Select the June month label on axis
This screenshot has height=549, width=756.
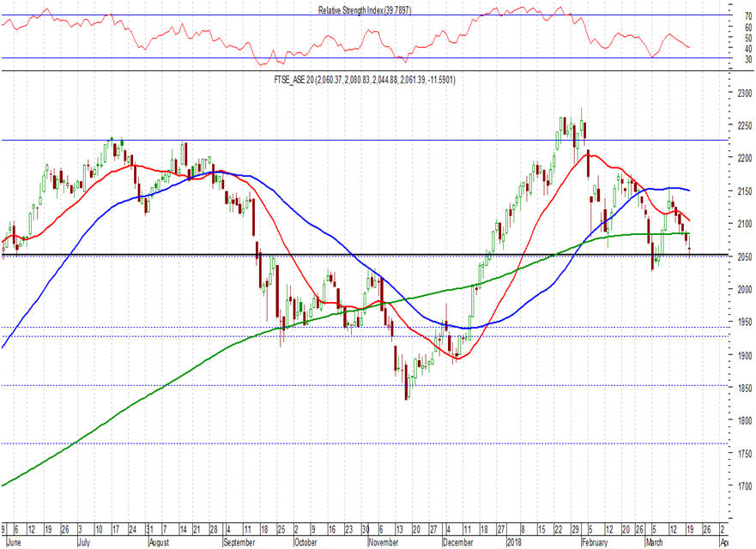14,542
